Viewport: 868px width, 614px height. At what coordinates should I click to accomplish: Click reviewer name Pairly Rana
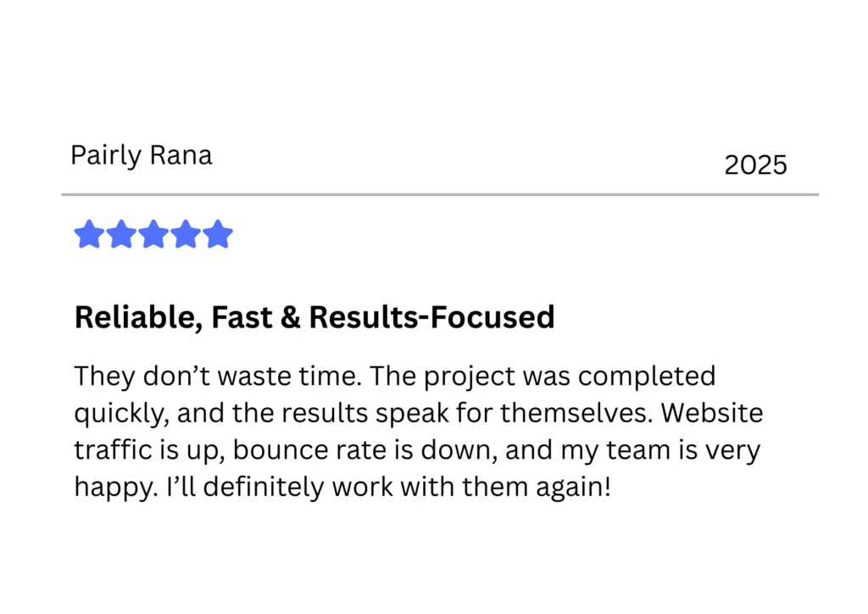pos(142,155)
